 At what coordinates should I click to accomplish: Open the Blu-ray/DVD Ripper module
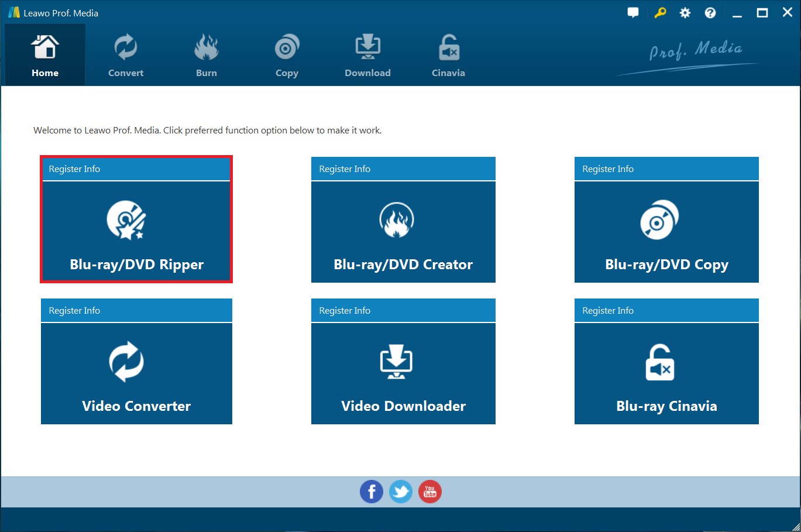(x=136, y=231)
